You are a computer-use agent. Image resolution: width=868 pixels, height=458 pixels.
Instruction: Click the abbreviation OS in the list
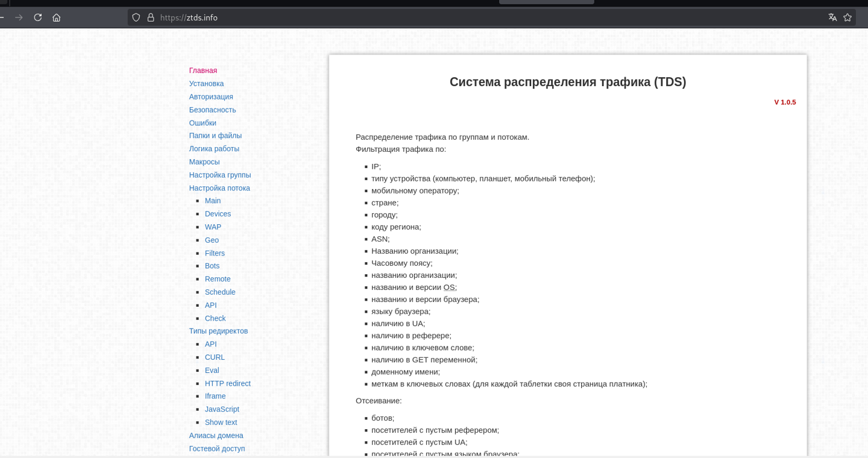click(449, 287)
